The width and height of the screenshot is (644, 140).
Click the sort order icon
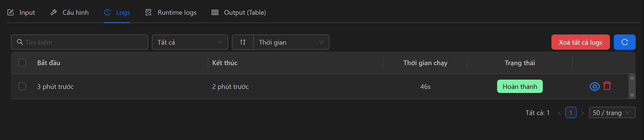[243, 42]
